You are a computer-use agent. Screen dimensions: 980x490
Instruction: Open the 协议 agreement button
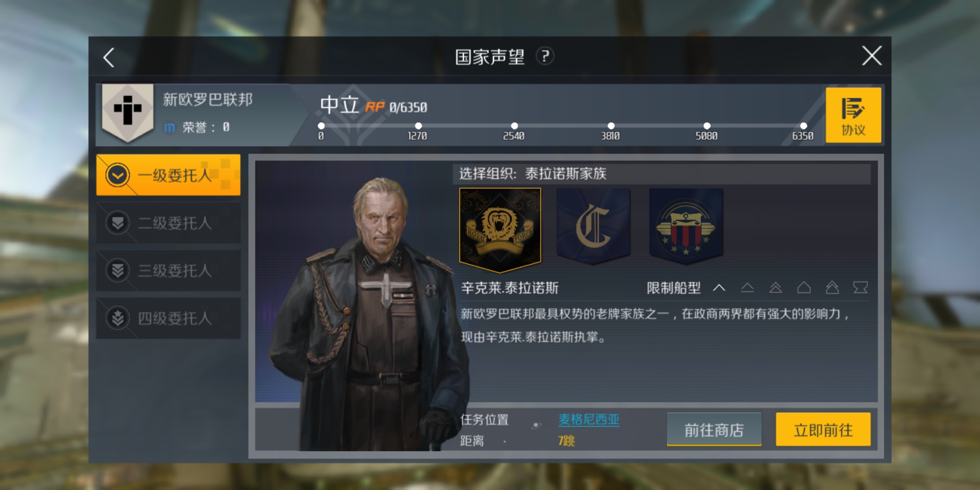pos(853,115)
